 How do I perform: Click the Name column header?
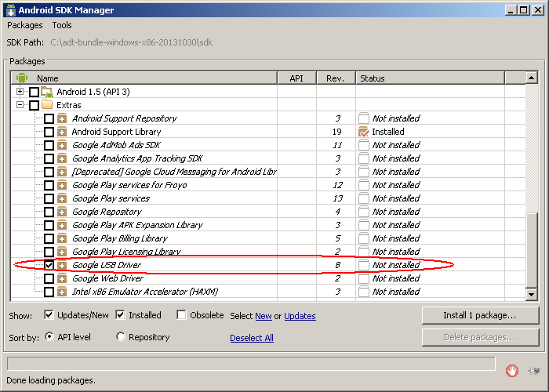pyautogui.click(x=144, y=78)
